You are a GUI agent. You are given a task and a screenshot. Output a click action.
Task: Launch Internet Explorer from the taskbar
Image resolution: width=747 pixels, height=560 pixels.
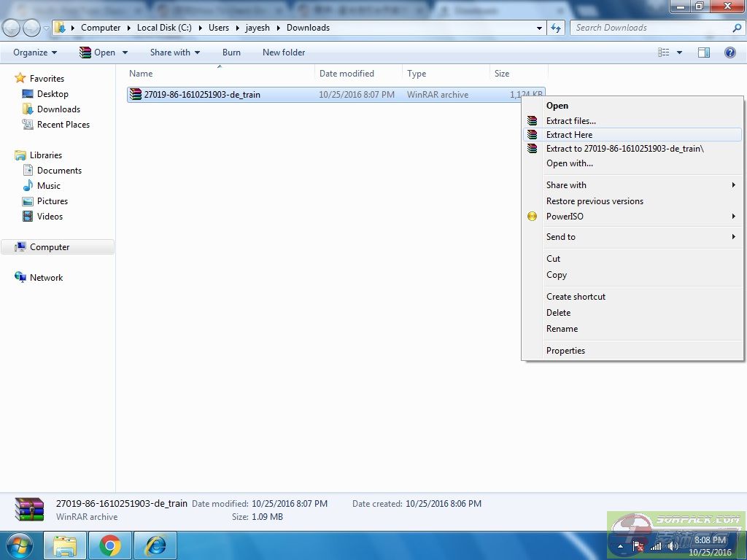click(x=155, y=545)
